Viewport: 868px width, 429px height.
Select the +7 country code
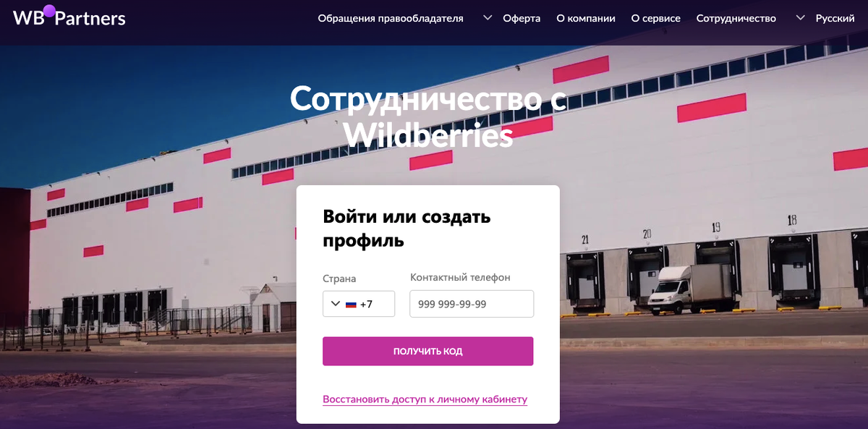tap(366, 305)
